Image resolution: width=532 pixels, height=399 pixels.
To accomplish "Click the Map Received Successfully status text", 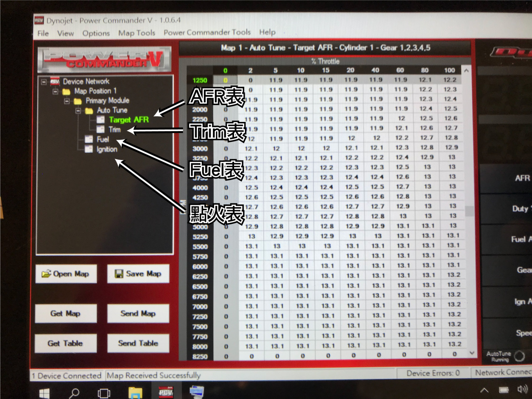I will point(153,376).
